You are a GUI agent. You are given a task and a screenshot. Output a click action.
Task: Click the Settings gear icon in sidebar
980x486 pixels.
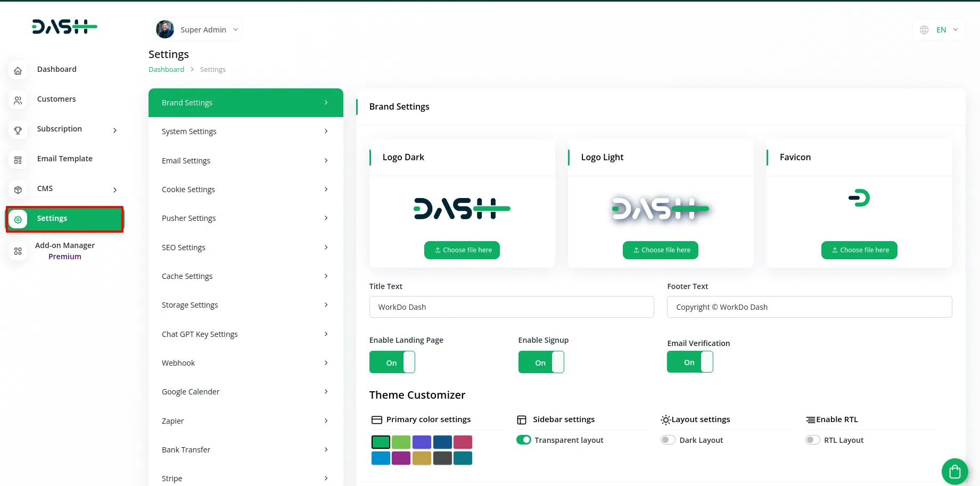[18, 219]
